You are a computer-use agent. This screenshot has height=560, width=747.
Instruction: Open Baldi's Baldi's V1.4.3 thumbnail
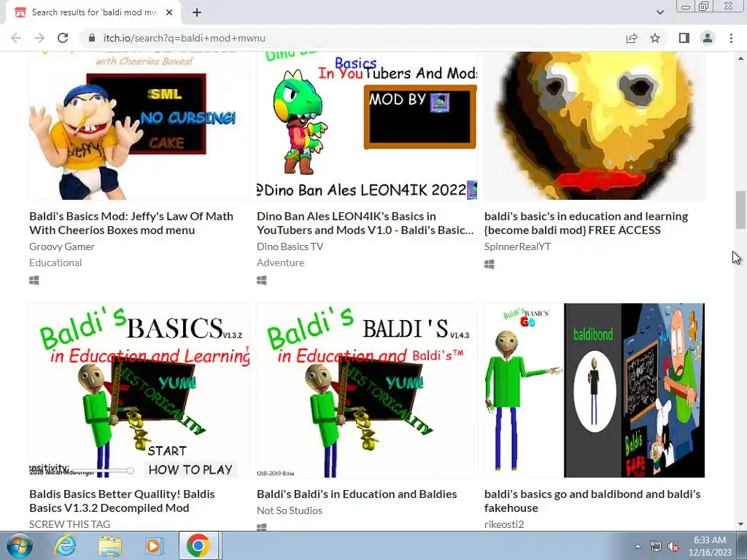click(367, 390)
